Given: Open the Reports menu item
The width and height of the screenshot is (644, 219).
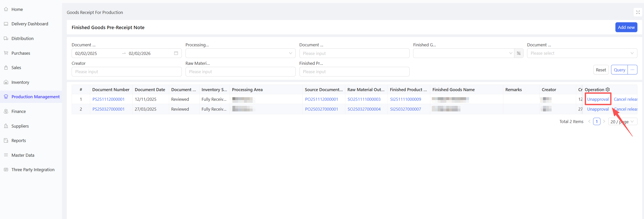Looking at the screenshot, I should pyautogui.click(x=18, y=141).
